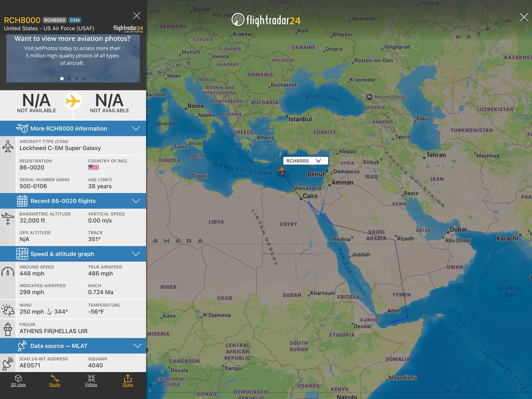The image size is (532, 399).
Task: Click the age value 38 years
Action: pos(100,186)
